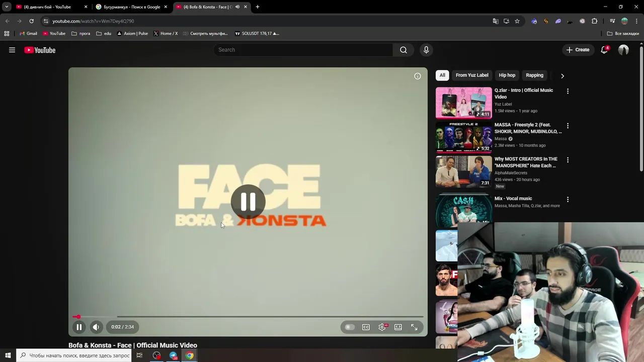Select the Rapping filter chip

click(x=534, y=75)
